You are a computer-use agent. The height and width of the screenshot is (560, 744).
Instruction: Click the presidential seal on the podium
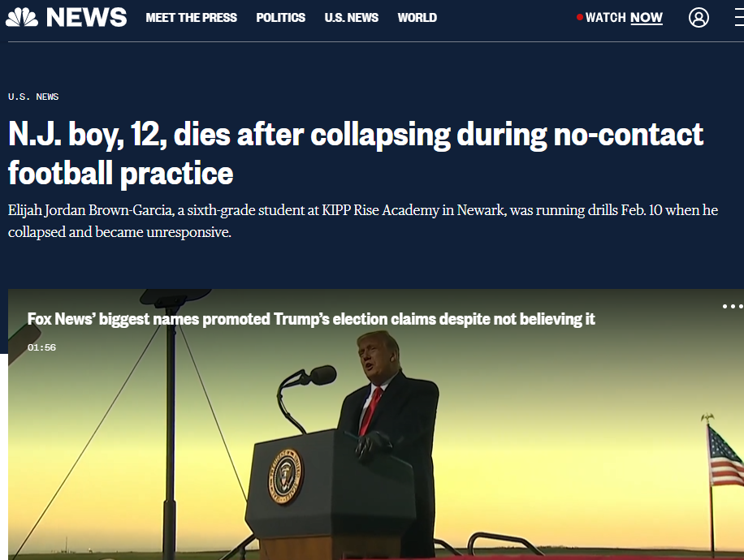tap(286, 476)
